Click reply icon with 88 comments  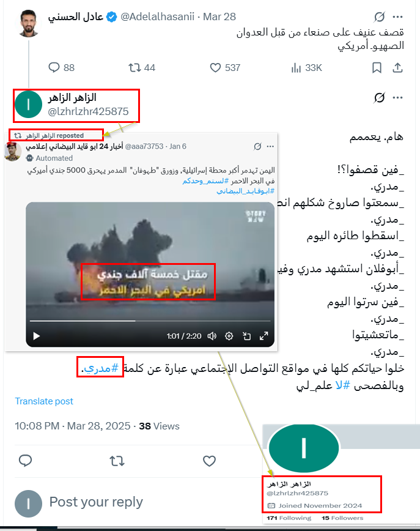pyautogui.click(x=54, y=67)
